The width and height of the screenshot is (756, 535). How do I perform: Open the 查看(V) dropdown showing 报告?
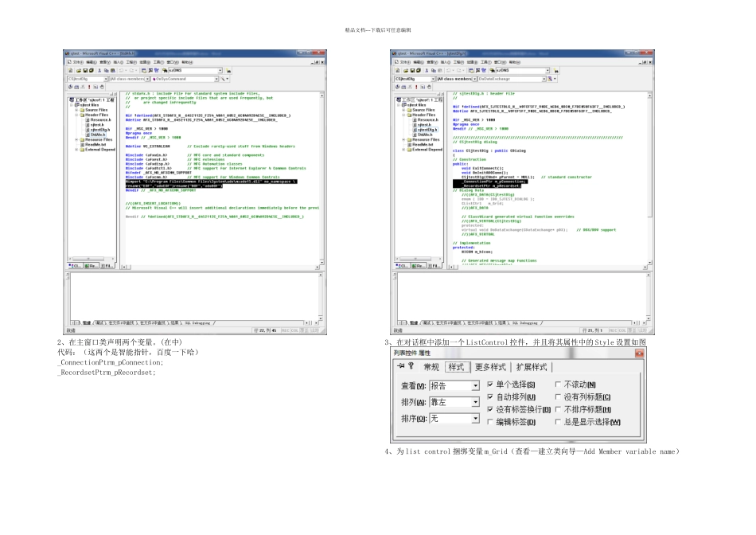pyautogui.click(x=475, y=386)
